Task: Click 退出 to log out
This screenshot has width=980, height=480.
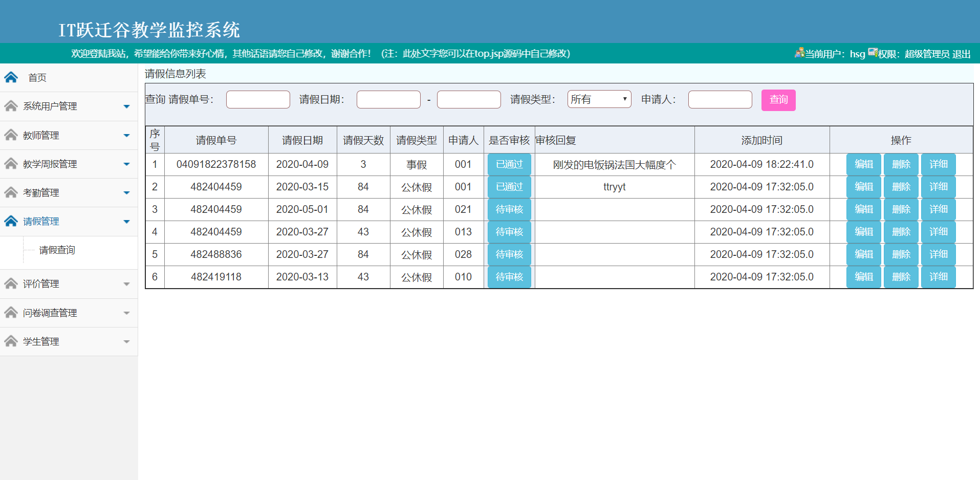Action: click(x=961, y=54)
